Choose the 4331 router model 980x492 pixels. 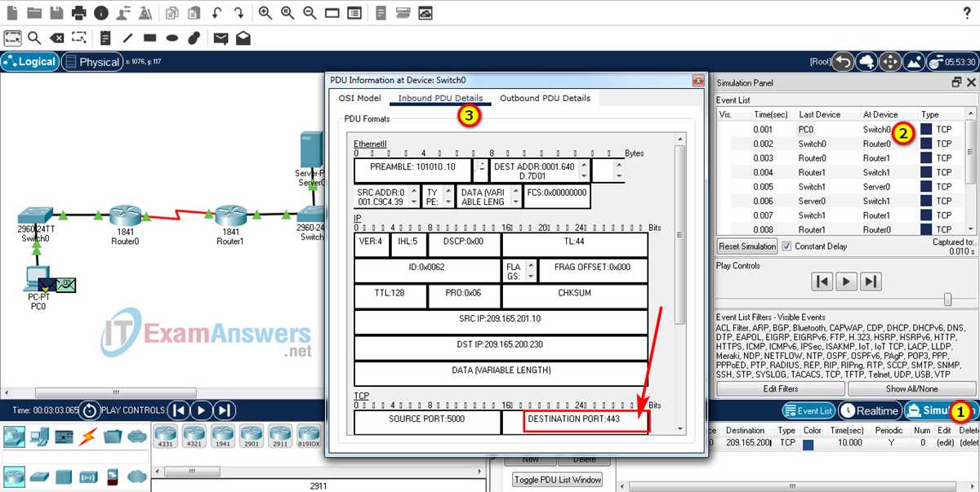(x=167, y=434)
